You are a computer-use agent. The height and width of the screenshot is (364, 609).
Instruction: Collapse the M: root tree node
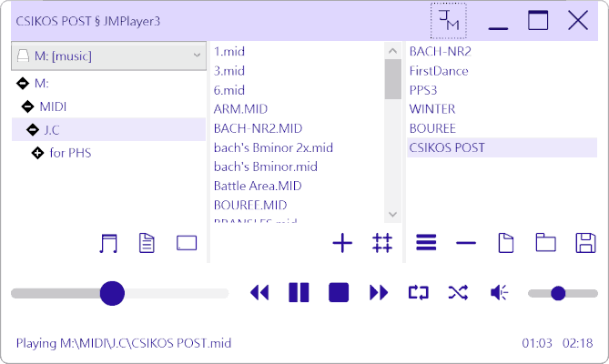pos(23,83)
